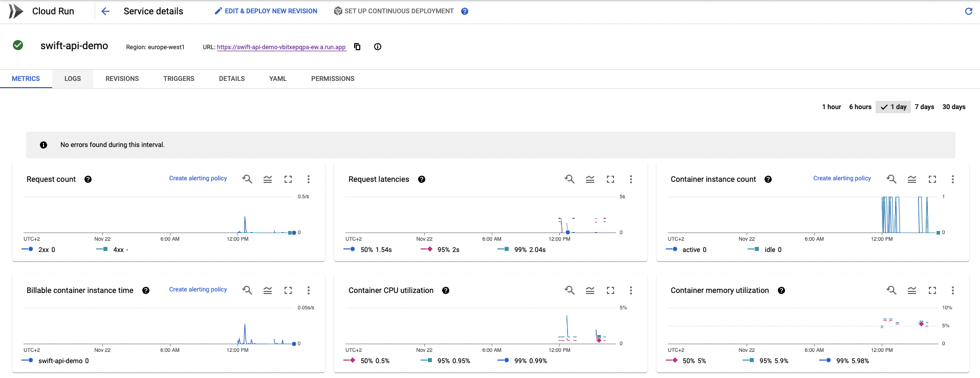Toggle legend on Container memory utilization chart
The width and height of the screenshot is (980, 378).
[912, 290]
